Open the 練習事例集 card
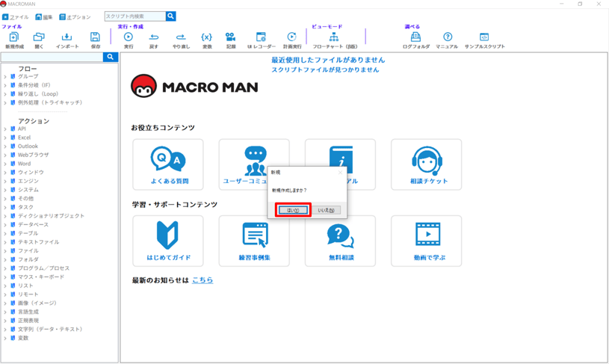Image resolution: width=609 pixels, height=364 pixels. click(x=254, y=241)
